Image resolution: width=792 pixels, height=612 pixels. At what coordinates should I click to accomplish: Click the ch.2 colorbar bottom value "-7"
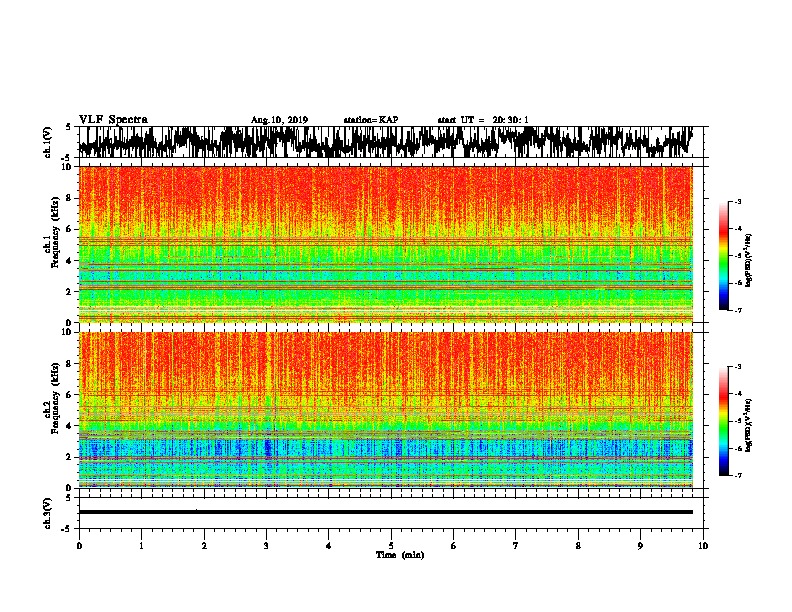tap(738, 476)
